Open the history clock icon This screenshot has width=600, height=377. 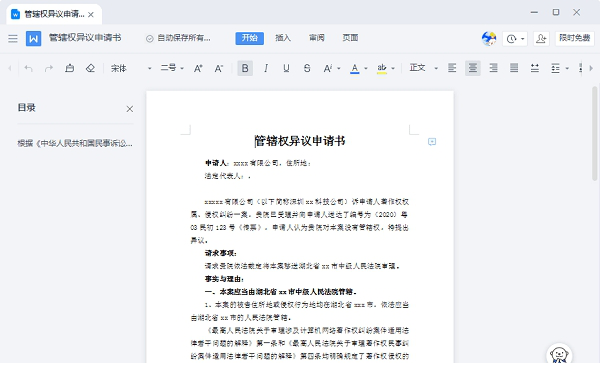tap(511, 39)
